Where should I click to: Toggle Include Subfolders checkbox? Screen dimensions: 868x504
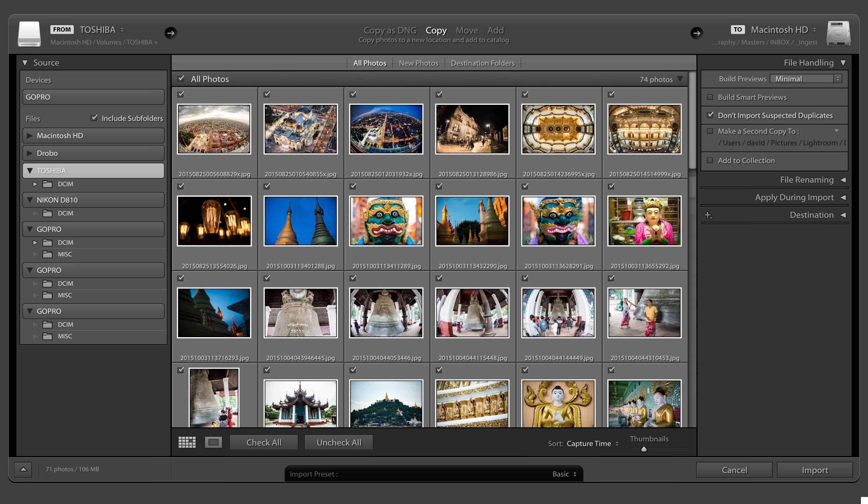[94, 118]
